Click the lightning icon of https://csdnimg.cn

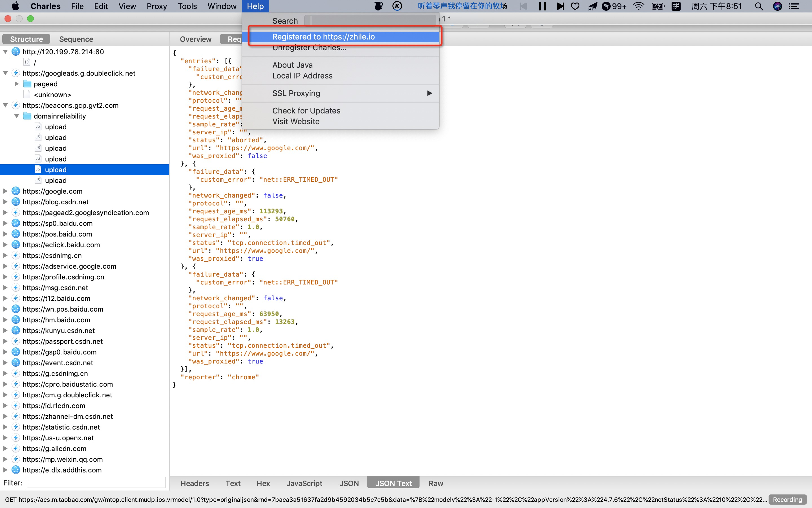click(16, 255)
